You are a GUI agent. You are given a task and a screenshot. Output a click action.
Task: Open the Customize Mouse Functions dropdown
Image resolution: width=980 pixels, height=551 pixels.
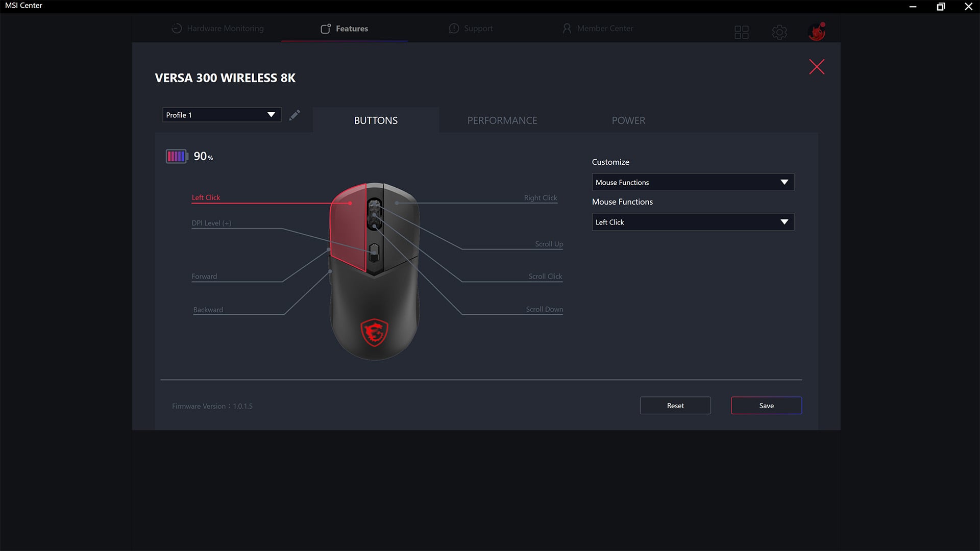tap(692, 182)
